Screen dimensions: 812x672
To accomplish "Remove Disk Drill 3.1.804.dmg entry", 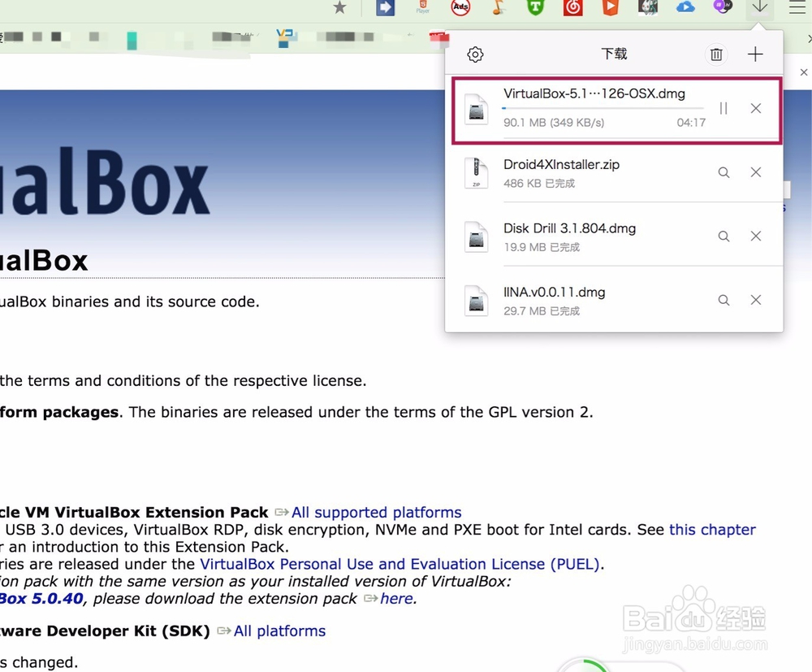I will coord(755,236).
